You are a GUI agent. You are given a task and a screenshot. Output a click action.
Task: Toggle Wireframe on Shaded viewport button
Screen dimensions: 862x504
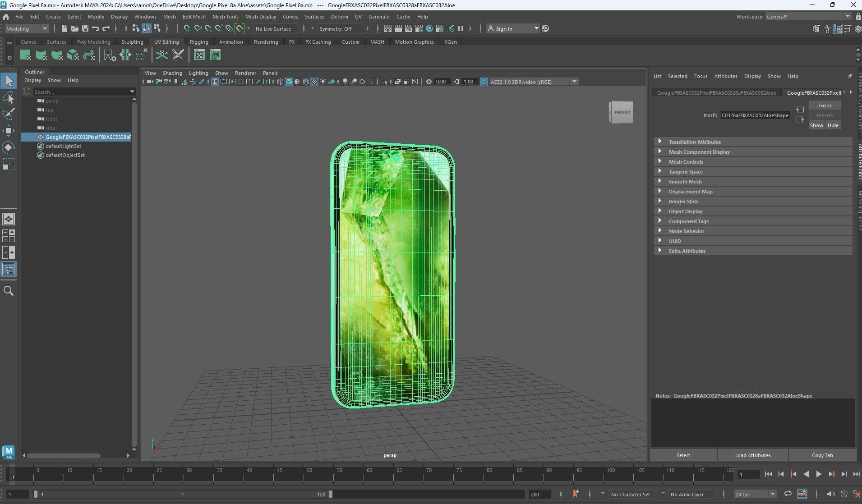click(x=306, y=82)
